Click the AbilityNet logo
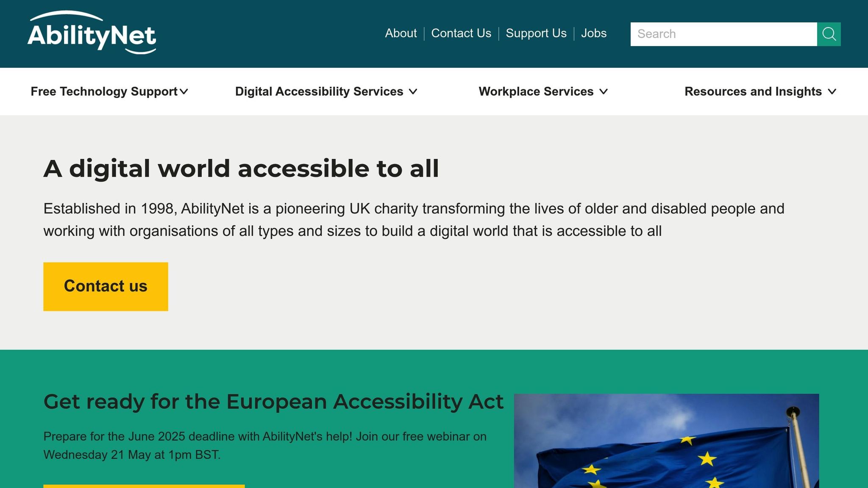The image size is (868, 488). [92, 33]
